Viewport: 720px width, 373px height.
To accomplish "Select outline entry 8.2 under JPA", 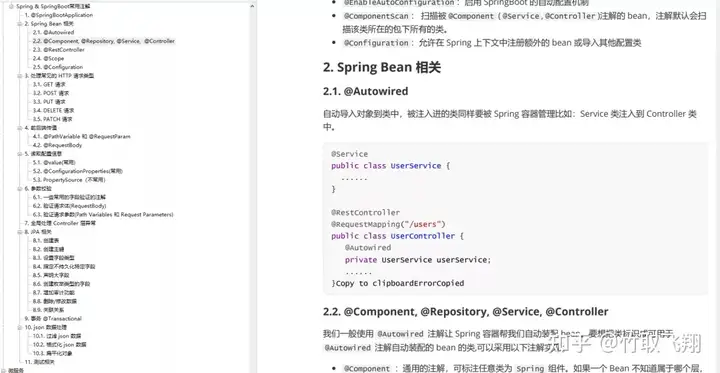I will pyautogui.click(x=48, y=249).
